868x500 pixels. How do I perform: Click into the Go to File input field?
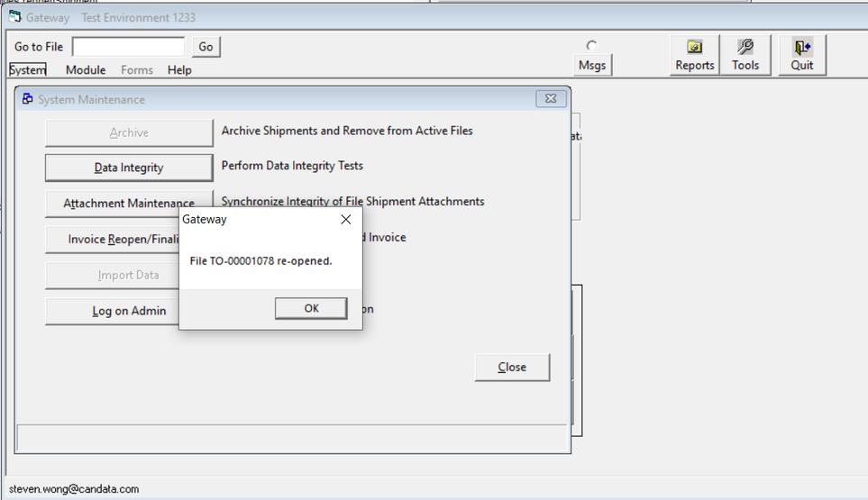[x=128, y=47]
